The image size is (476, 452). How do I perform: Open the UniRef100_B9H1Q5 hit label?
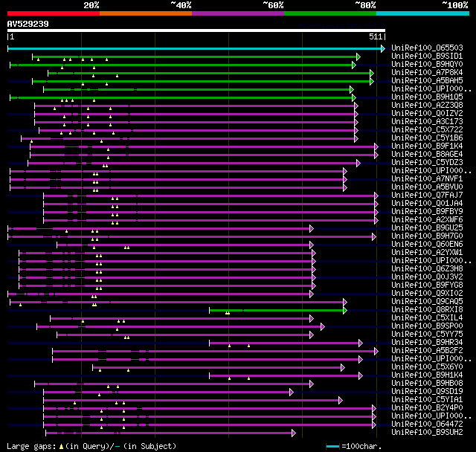pos(427,97)
